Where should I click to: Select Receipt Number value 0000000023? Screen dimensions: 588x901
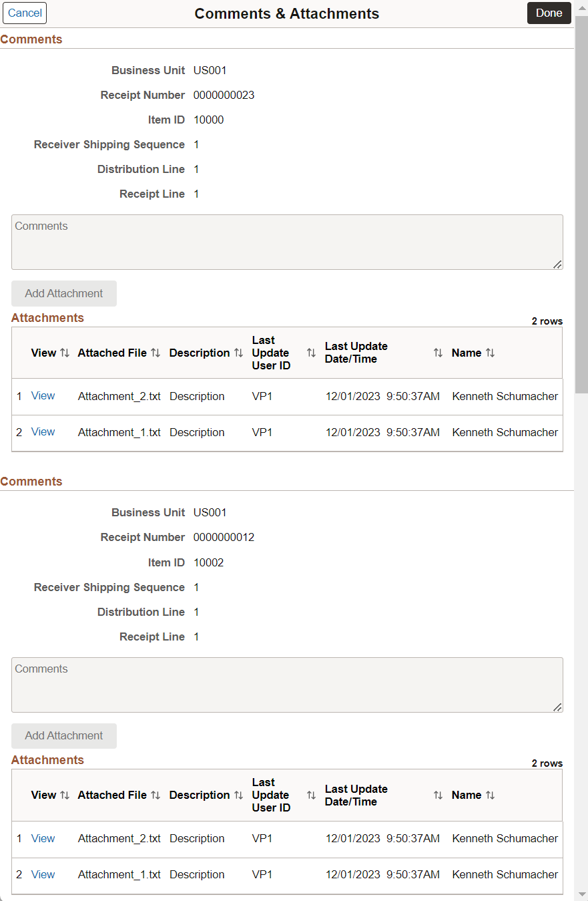(x=224, y=95)
